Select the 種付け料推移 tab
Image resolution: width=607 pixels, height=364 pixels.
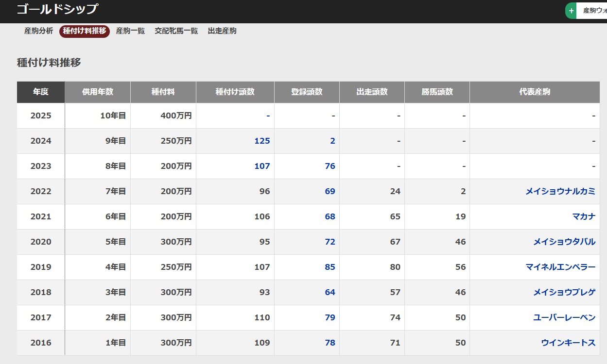point(85,31)
